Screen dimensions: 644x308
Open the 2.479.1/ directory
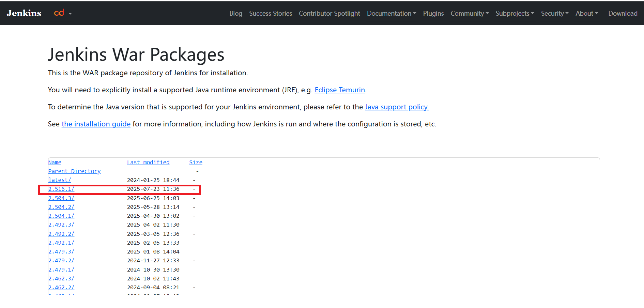pyautogui.click(x=61, y=269)
